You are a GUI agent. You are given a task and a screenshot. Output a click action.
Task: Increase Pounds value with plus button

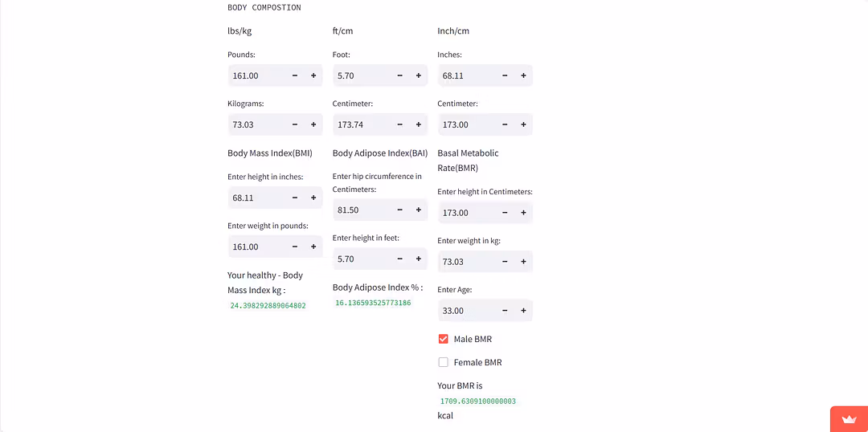click(313, 75)
